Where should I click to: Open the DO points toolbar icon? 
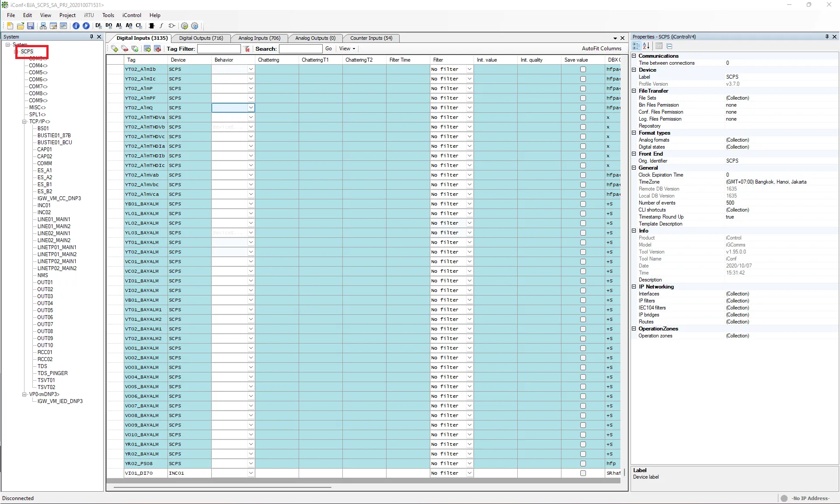[x=108, y=26]
